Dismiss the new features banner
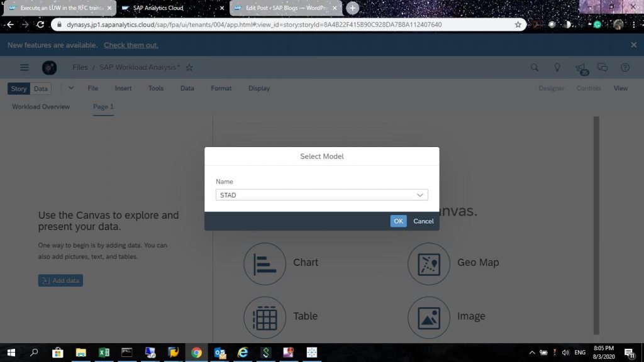644x362 pixels. [x=634, y=45]
